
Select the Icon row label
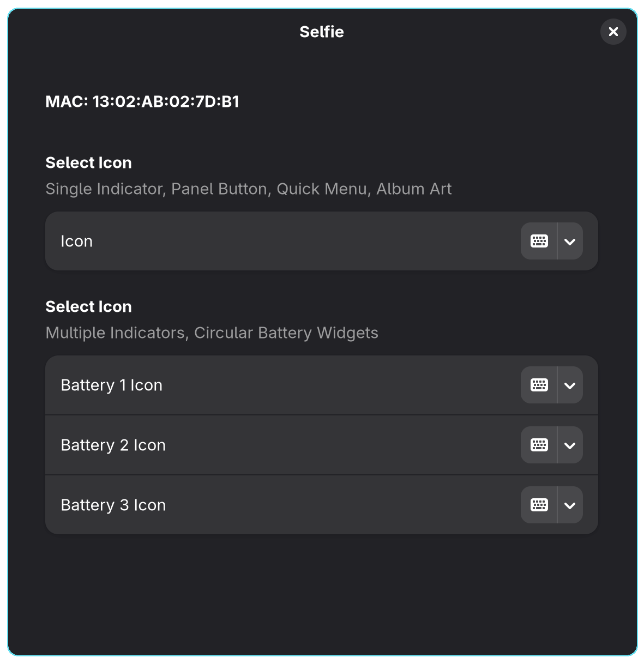pyautogui.click(x=77, y=241)
